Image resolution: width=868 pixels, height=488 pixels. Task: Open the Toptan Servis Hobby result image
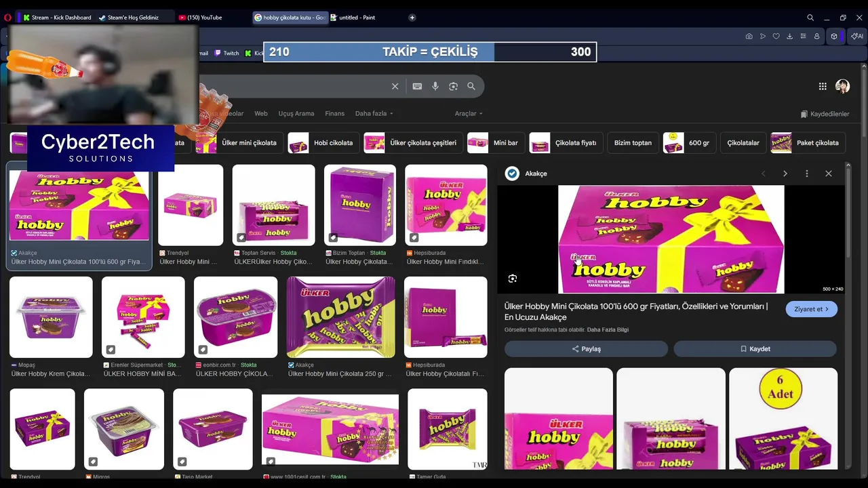274,205
